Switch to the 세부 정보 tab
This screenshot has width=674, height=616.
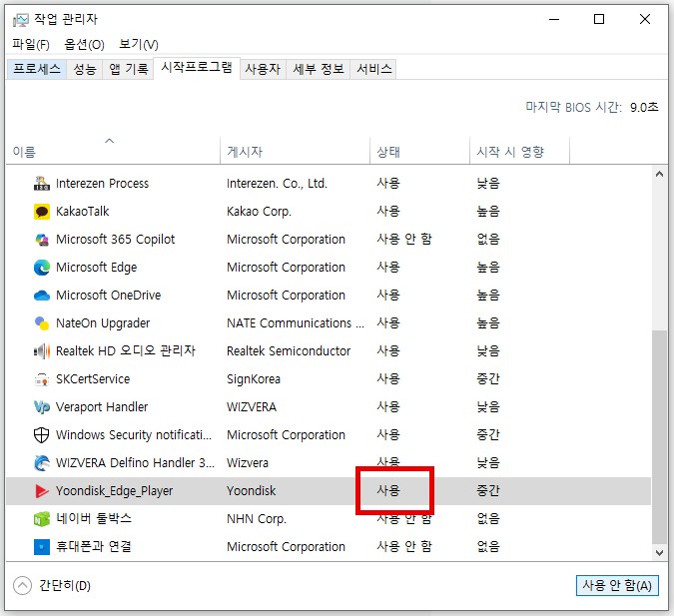click(x=319, y=69)
